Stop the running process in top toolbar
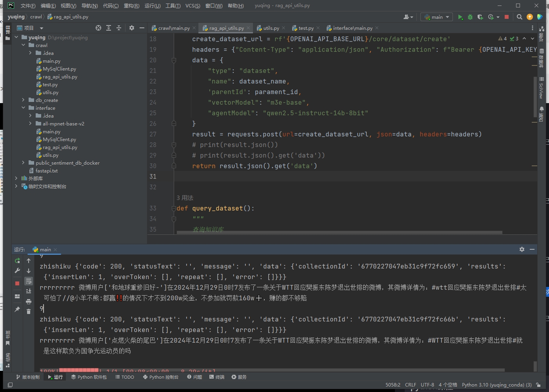 pyautogui.click(x=507, y=17)
